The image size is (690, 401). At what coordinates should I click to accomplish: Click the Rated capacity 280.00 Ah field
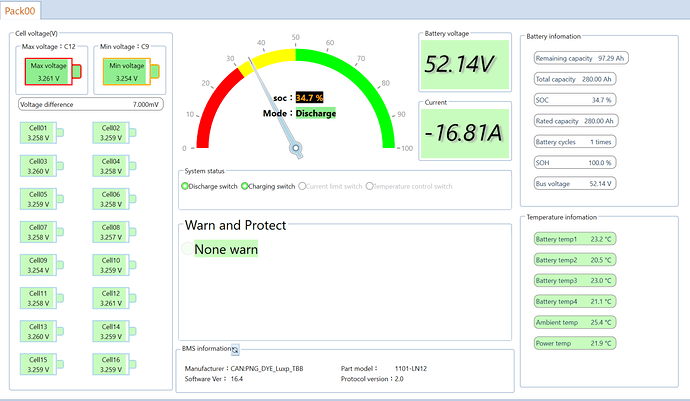coord(576,121)
